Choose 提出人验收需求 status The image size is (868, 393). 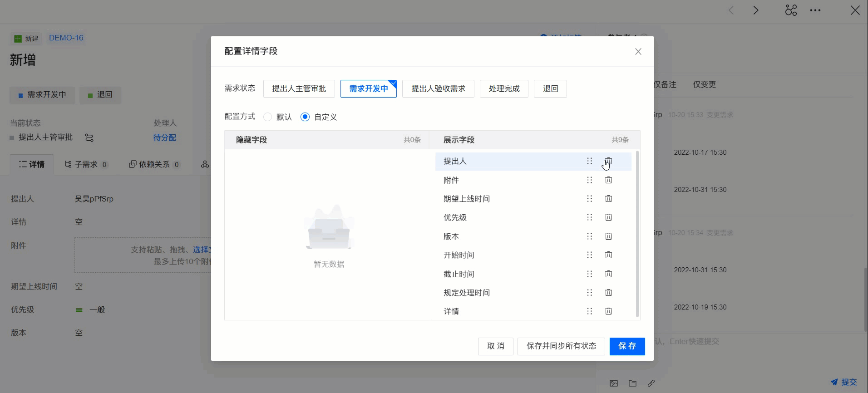[438, 88]
